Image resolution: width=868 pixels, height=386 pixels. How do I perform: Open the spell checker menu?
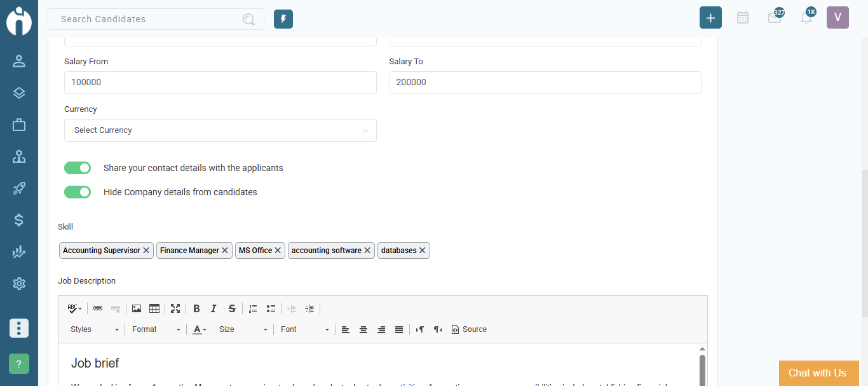(x=74, y=308)
